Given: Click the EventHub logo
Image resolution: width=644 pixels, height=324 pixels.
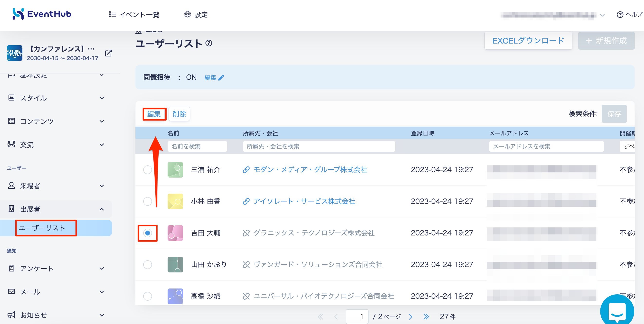Looking at the screenshot, I should pyautogui.click(x=42, y=14).
